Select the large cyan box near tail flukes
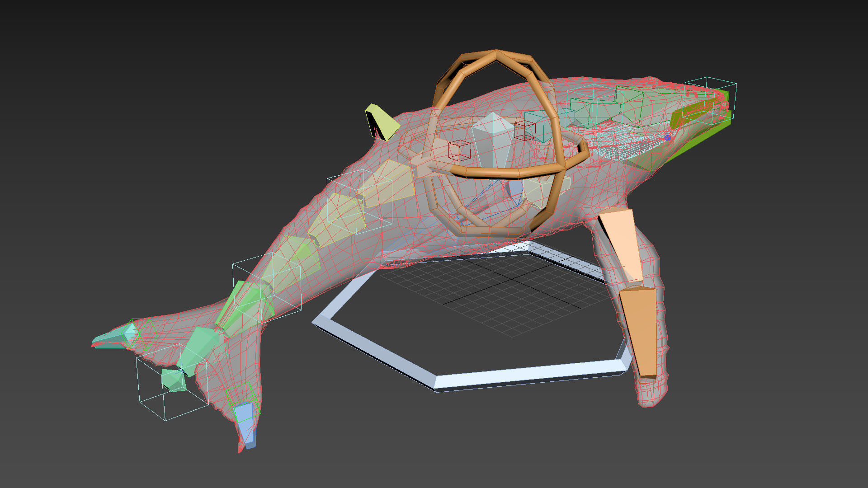This screenshot has width=868, height=488. (172, 382)
